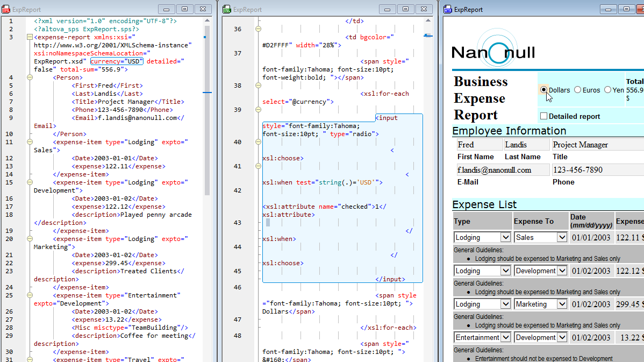644x362 pixels.
Task: Select the Euros radio button
Action: pos(578,90)
